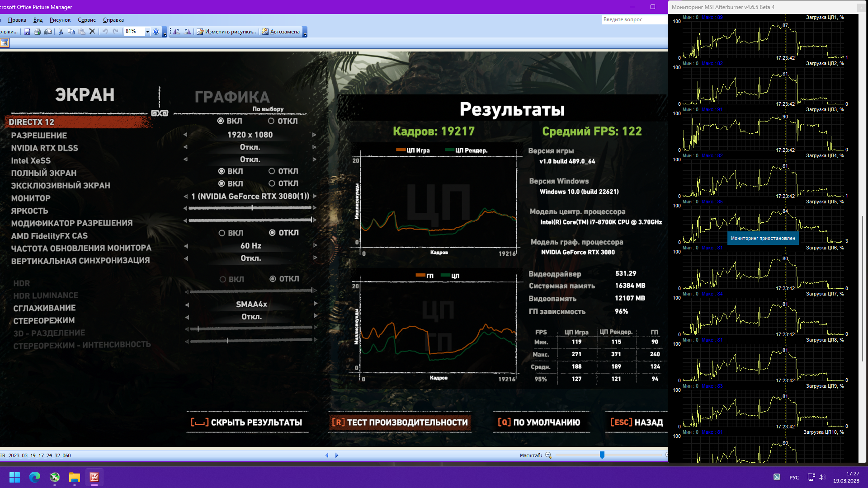Open the Рисунок menu

tap(60, 20)
